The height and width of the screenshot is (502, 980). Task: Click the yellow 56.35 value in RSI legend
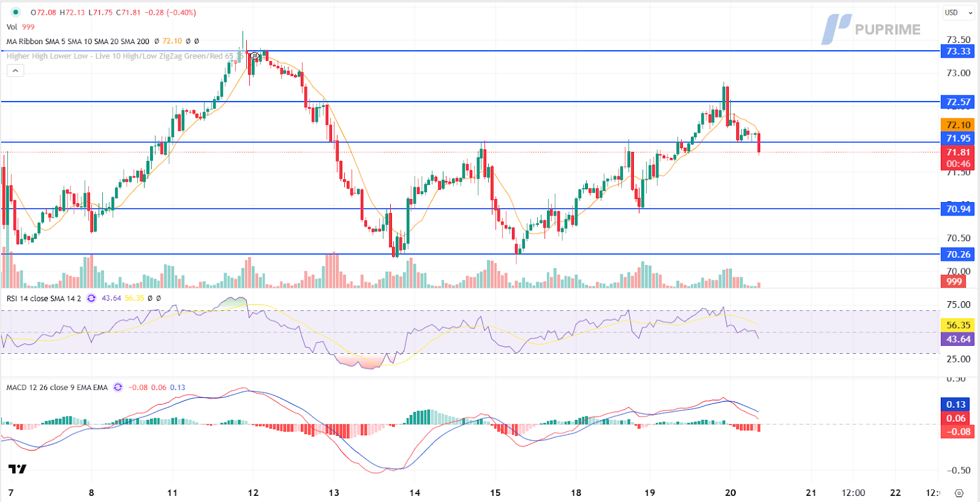[x=135, y=298]
